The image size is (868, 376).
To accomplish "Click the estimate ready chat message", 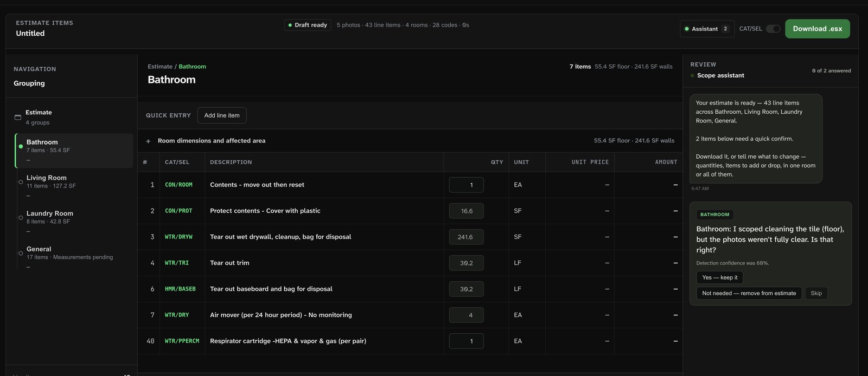I will pyautogui.click(x=756, y=139).
